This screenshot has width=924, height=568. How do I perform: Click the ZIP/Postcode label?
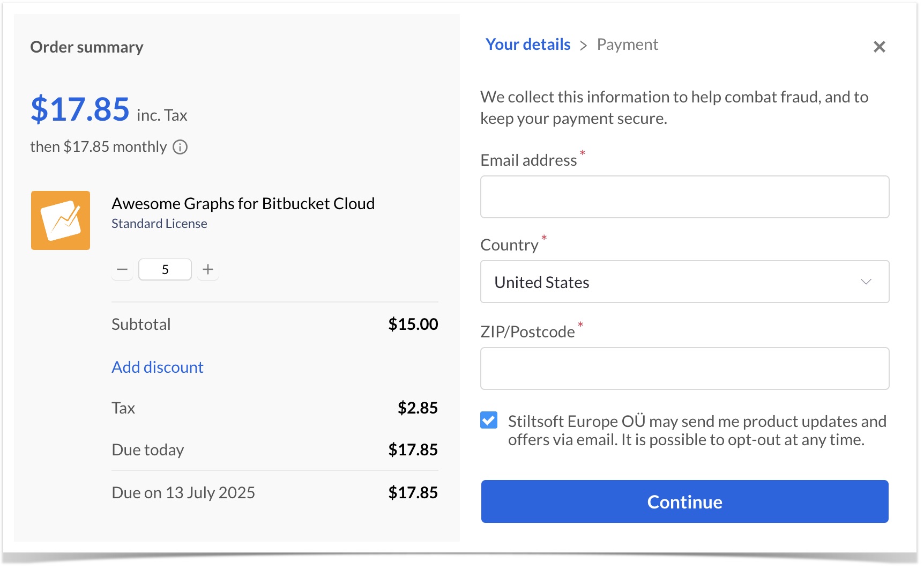[x=527, y=332]
